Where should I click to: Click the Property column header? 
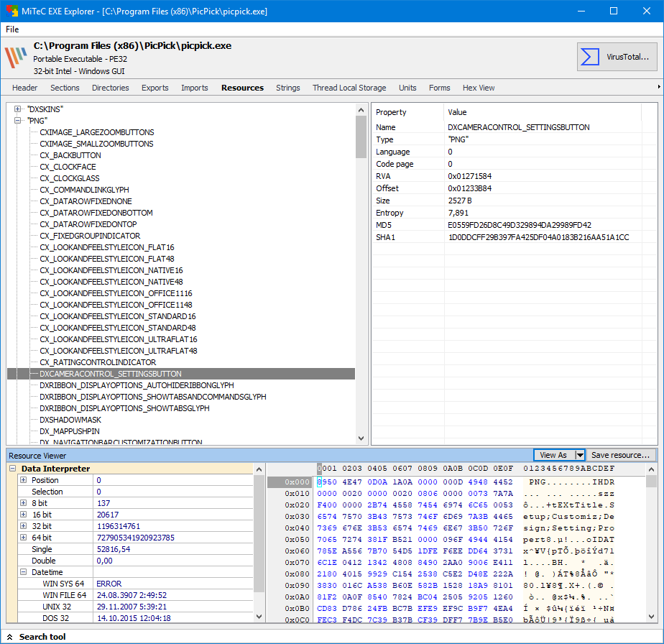coord(391,112)
